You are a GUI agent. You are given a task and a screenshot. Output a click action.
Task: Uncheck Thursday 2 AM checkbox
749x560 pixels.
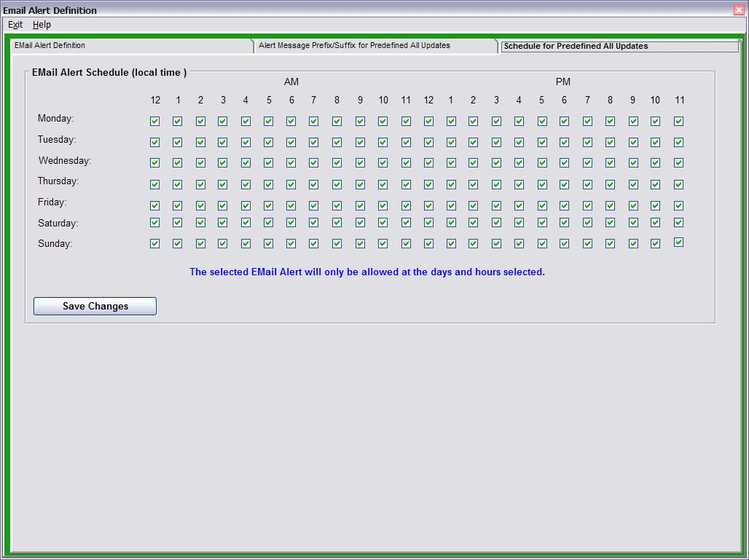click(x=200, y=185)
